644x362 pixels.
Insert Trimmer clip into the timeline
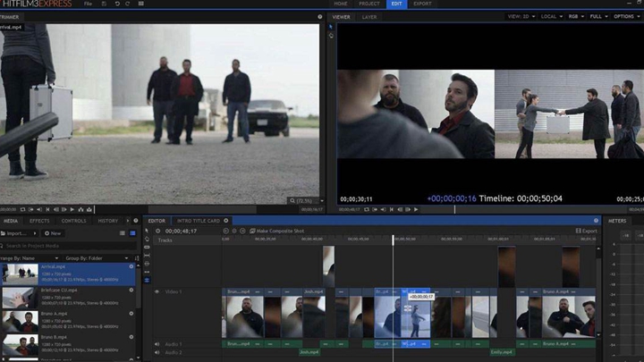[x=80, y=209]
